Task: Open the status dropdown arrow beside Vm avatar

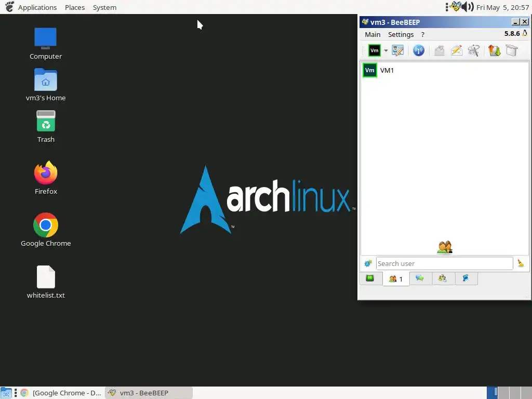Action: 386,51
